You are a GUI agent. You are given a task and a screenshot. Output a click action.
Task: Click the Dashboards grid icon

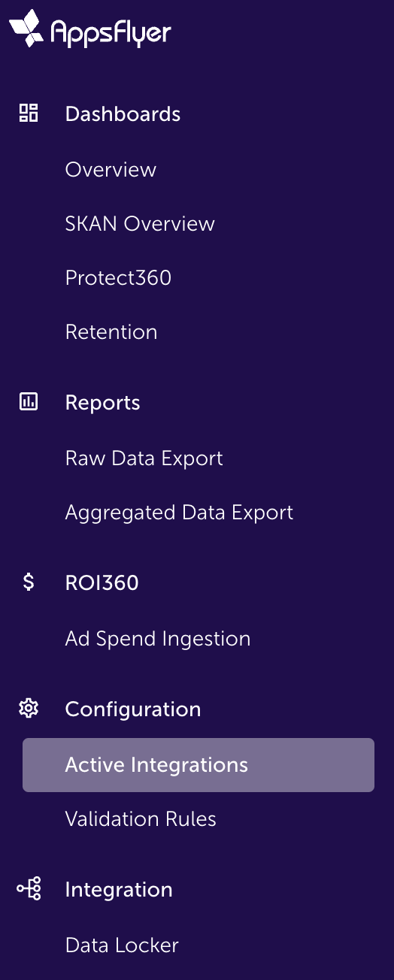click(29, 113)
